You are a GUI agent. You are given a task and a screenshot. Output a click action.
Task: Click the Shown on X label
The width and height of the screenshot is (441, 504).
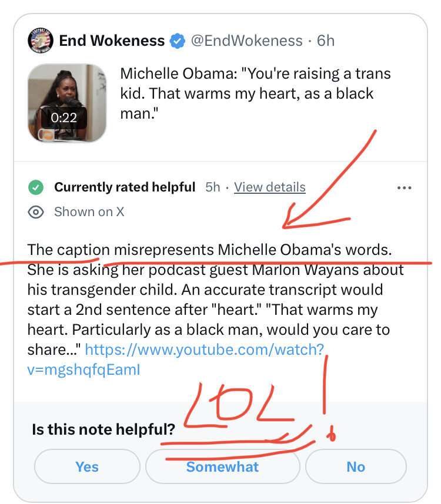[x=89, y=212]
